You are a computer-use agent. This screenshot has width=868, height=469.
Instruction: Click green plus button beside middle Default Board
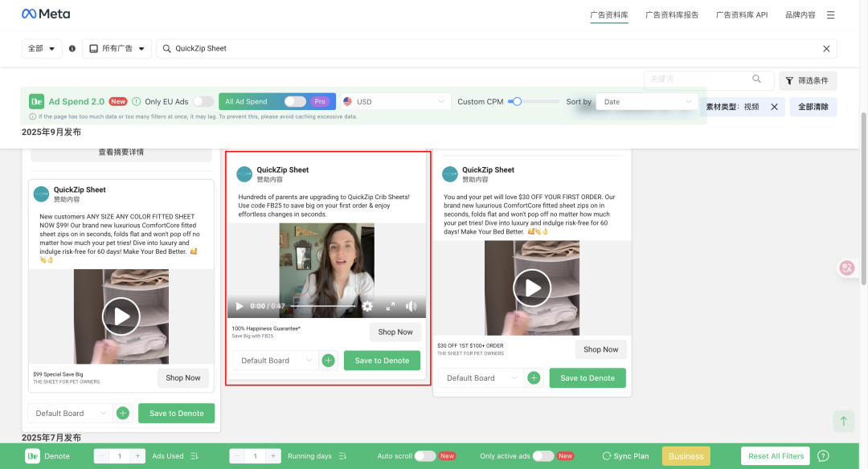coord(328,361)
